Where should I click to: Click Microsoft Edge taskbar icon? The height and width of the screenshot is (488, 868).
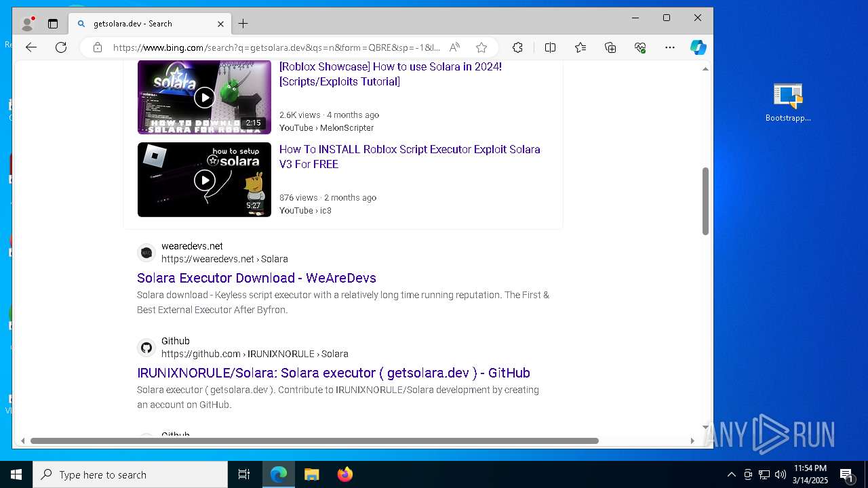coord(279,474)
